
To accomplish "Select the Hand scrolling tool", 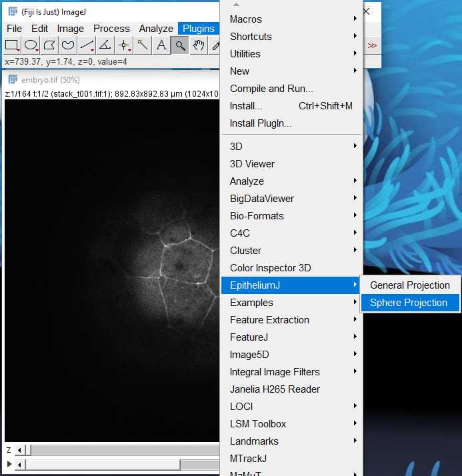I will click(198, 45).
